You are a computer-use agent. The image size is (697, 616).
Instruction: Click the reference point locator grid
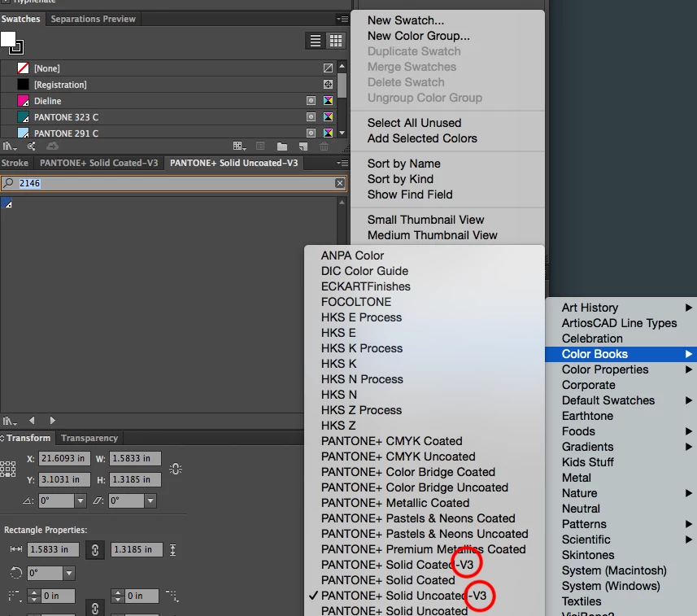point(8,469)
